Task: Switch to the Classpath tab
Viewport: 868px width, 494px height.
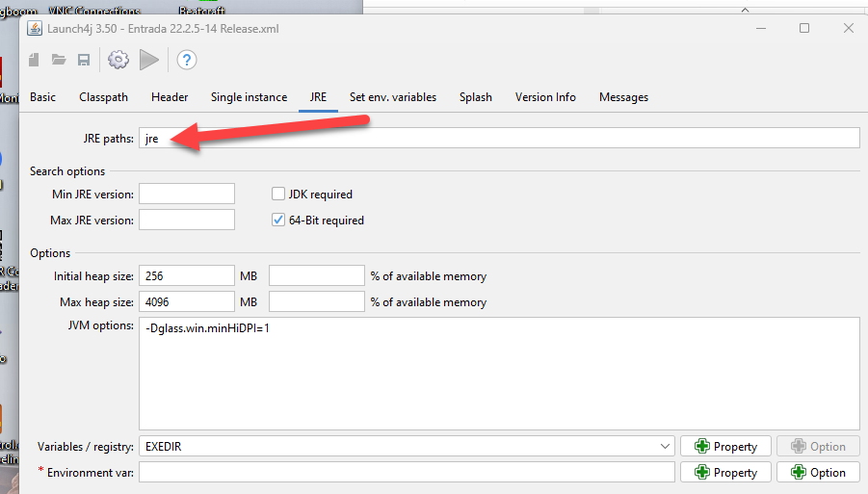Action: tap(103, 97)
